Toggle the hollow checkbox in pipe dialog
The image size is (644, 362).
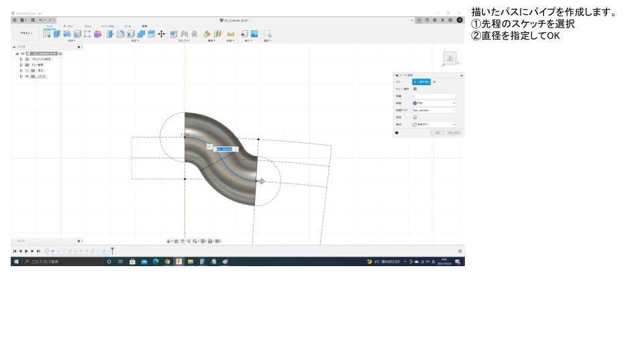[x=415, y=117]
